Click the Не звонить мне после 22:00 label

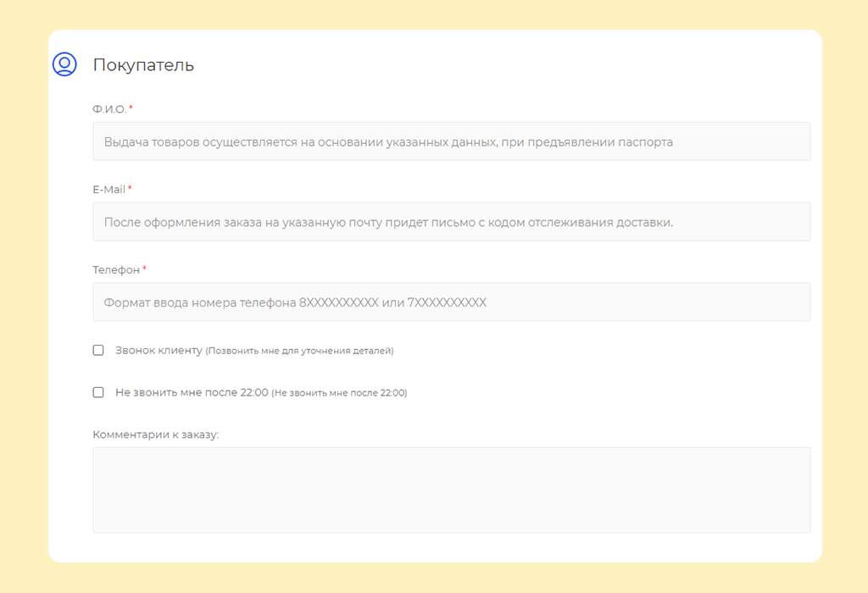point(192,392)
